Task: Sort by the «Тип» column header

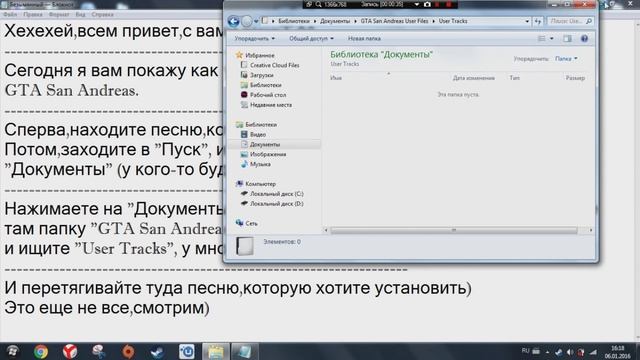Action: click(x=515, y=78)
